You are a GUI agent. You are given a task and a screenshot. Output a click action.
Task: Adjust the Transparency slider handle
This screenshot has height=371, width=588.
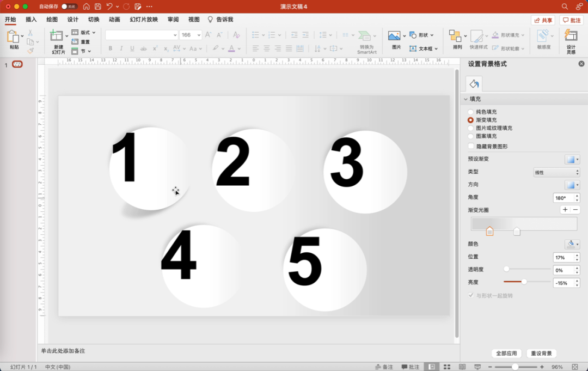click(x=506, y=269)
